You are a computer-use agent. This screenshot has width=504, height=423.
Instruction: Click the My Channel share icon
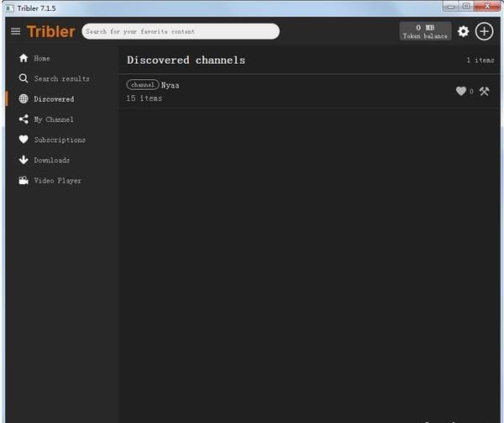click(24, 119)
